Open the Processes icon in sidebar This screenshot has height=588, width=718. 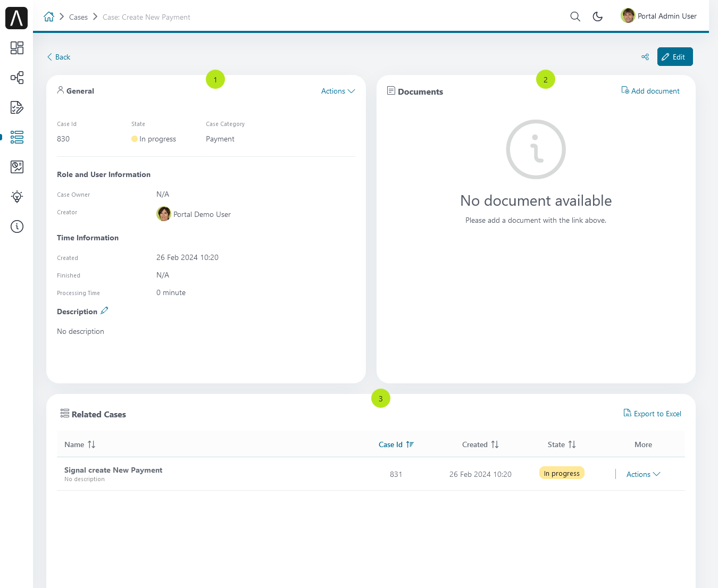17,78
